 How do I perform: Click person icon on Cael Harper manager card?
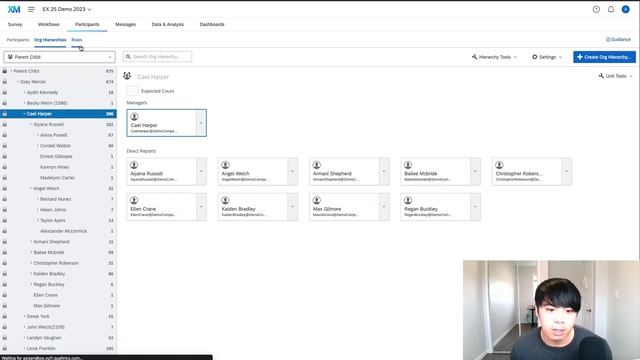coord(134,117)
